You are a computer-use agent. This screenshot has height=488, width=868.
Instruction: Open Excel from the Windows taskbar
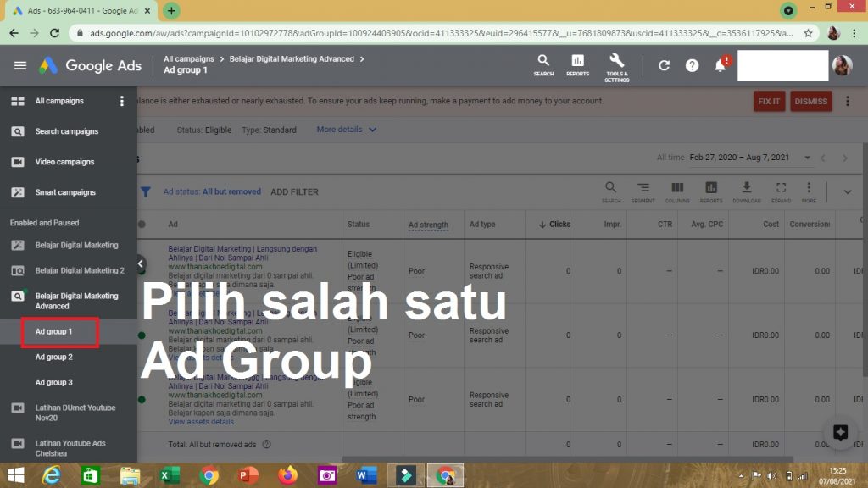(170, 475)
